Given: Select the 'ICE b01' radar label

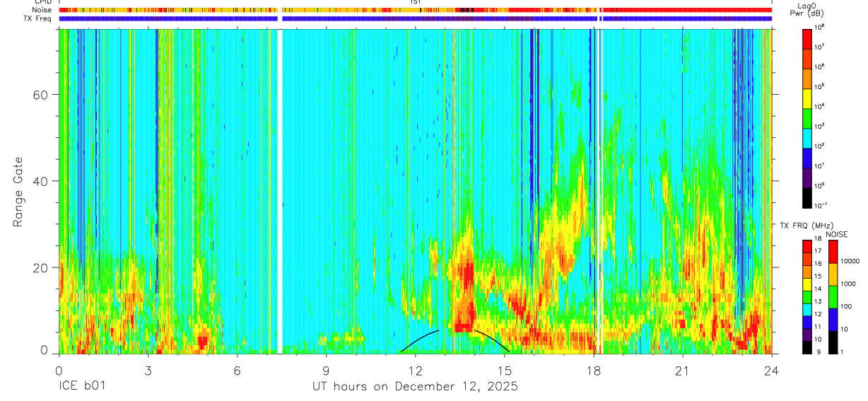Looking at the screenshot, I should pyautogui.click(x=82, y=387).
